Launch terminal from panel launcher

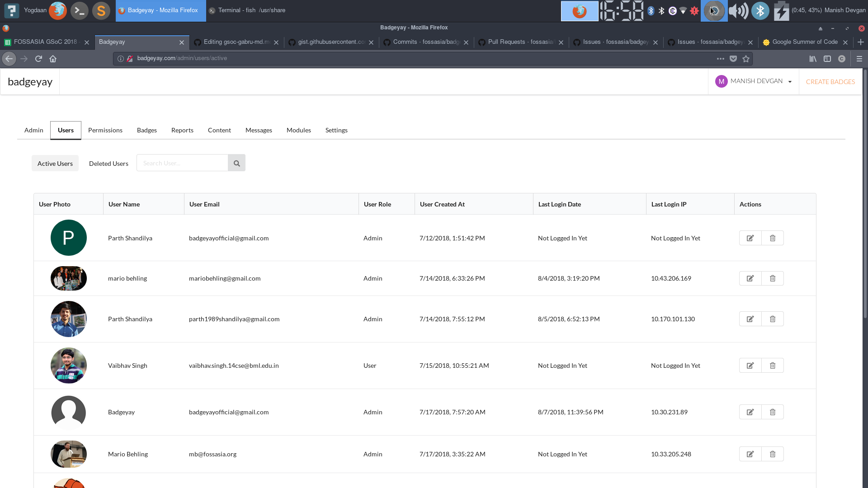[x=80, y=10]
